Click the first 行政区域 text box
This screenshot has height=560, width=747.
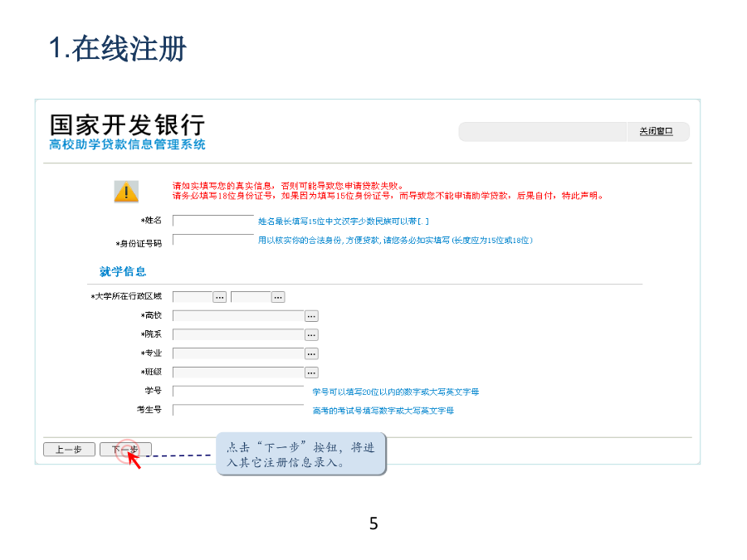(x=193, y=297)
